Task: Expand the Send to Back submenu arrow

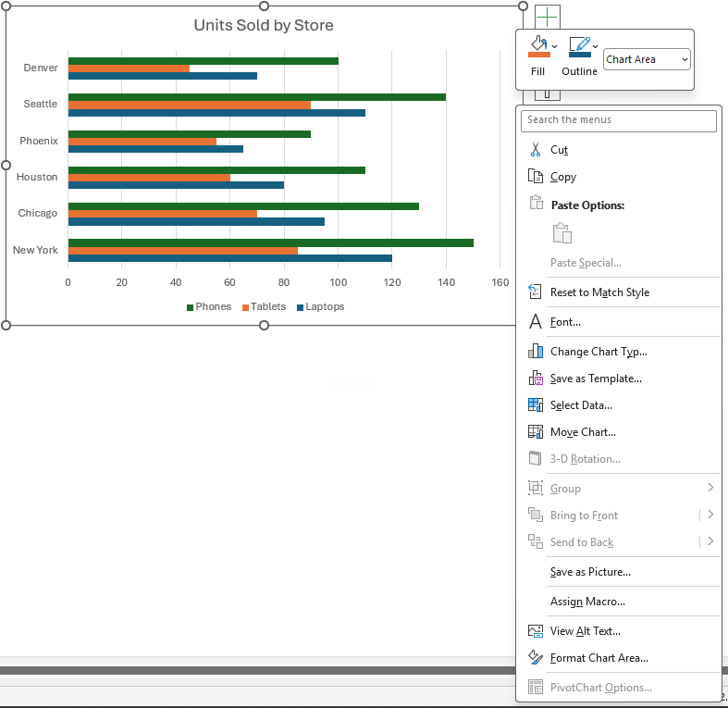Action: coord(710,541)
